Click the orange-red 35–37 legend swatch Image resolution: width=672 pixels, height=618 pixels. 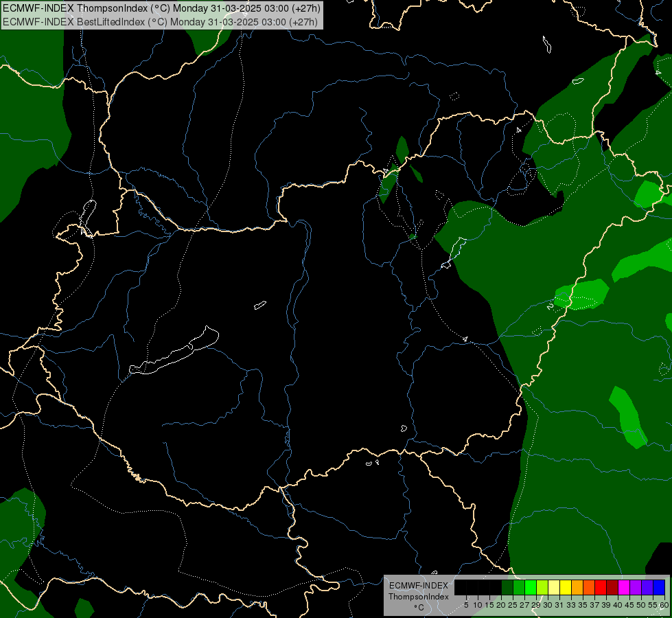(589, 587)
